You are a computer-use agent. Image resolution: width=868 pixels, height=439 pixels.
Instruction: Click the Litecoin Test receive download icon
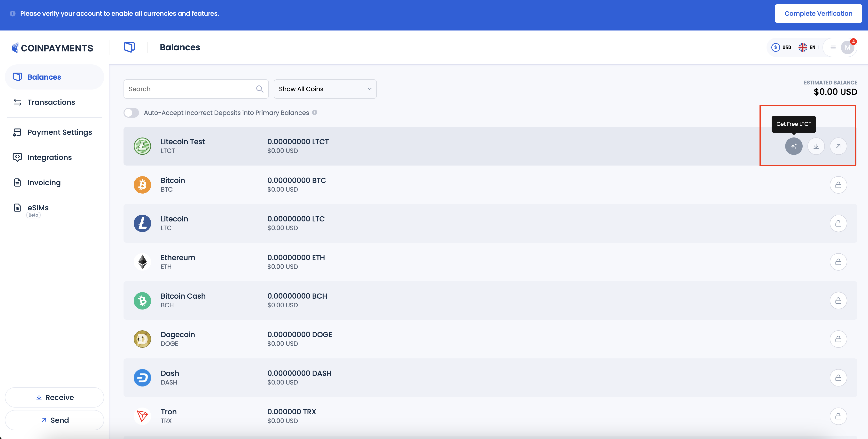(x=816, y=146)
